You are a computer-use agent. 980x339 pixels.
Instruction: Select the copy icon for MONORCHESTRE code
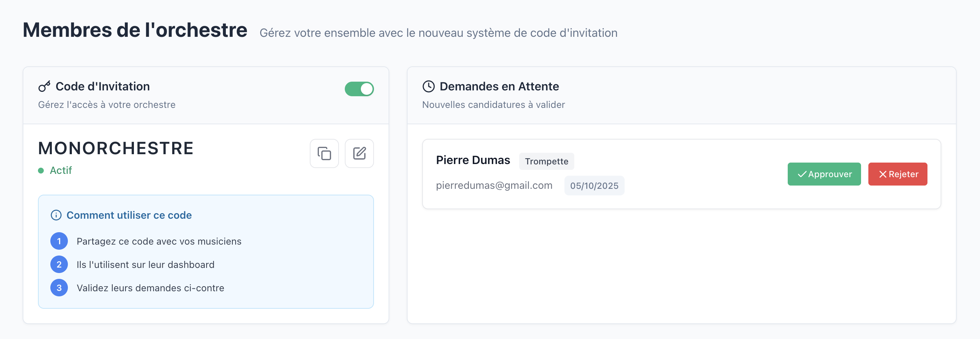coord(324,153)
